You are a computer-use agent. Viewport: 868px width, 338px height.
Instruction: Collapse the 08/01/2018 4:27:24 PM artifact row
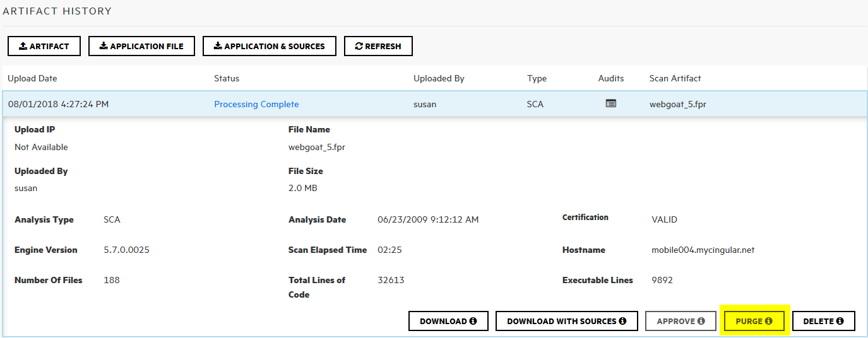(x=58, y=104)
